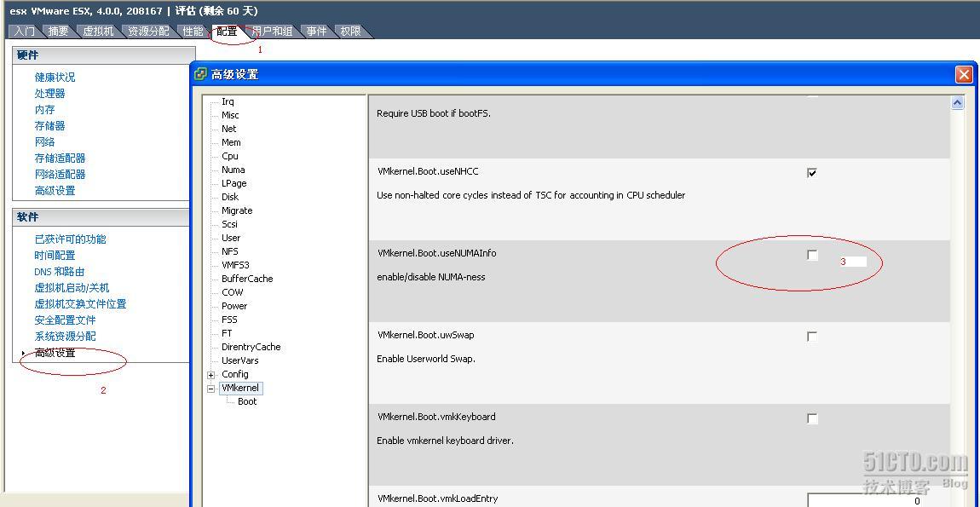Screen dimensions: 980x507
Task: Open DNS 和路由 settings
Action: pos(60,271)
